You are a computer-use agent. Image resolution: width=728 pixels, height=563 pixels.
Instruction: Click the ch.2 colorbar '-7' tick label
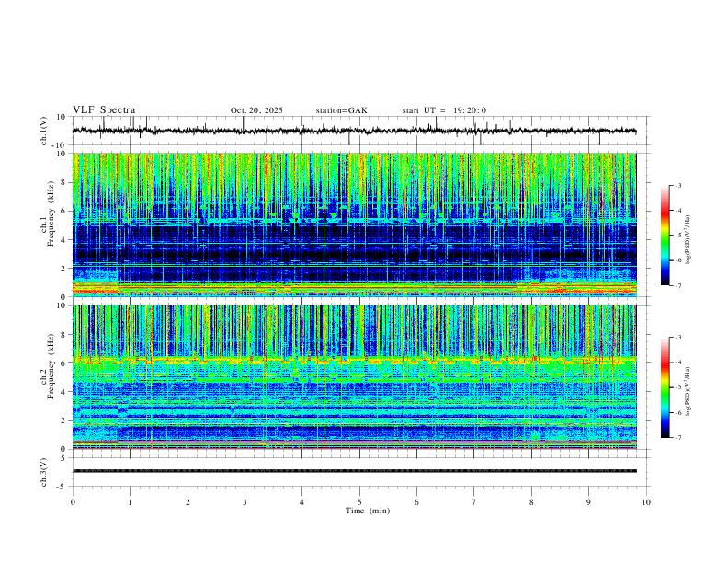click(678, 437)
